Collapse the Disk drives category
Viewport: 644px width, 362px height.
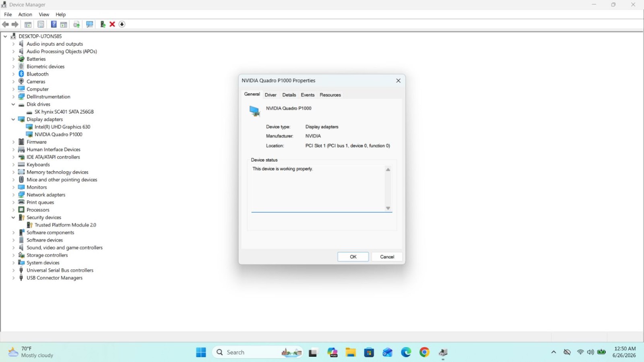coord(13,104)
